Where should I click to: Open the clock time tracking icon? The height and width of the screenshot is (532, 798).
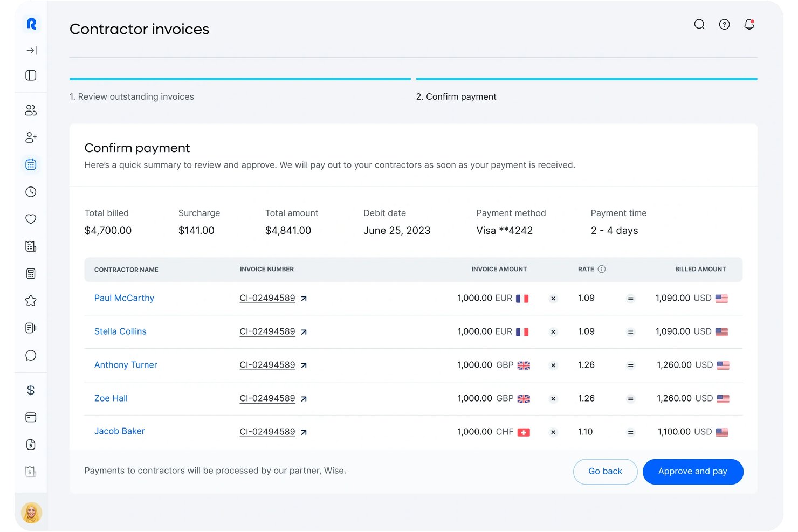[31, 192]
